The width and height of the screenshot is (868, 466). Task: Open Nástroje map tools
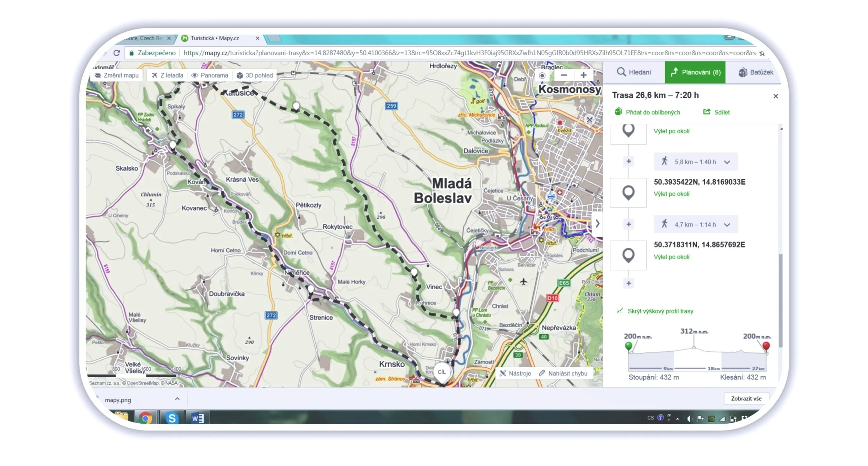point(515,374)
